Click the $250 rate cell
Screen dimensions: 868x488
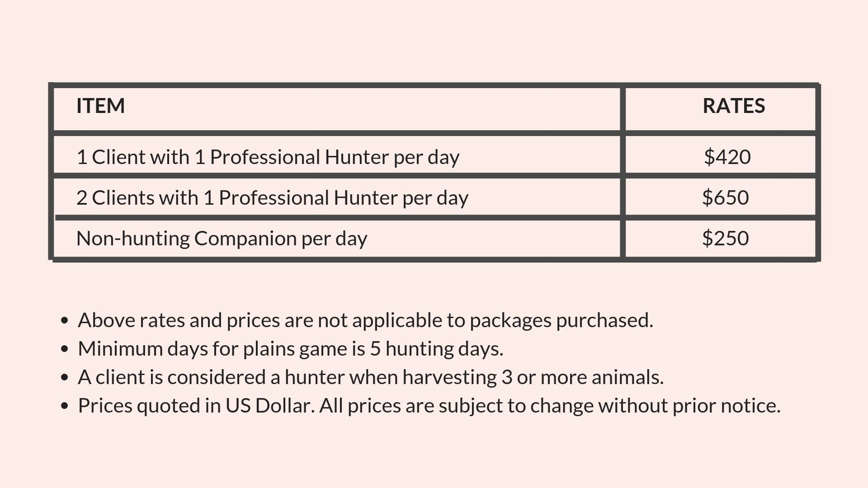pos(725,238)
